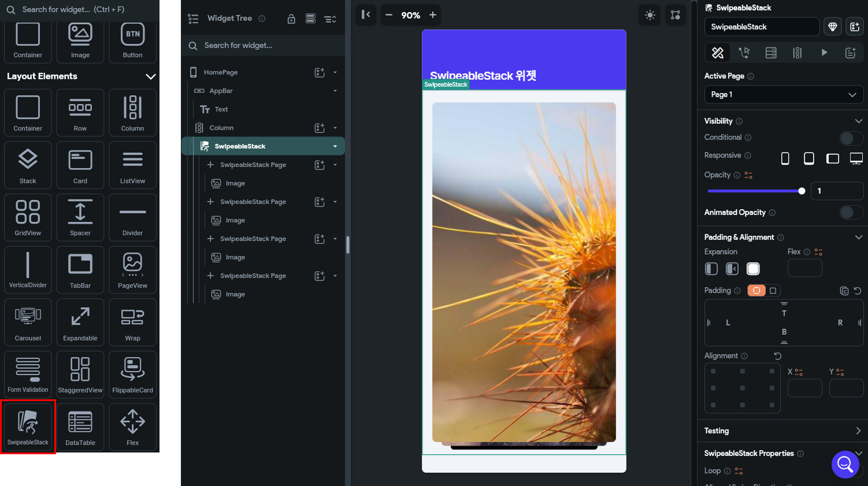Toggle phone responsive visibility icon
868x486 pixels.
pos(785,158)
